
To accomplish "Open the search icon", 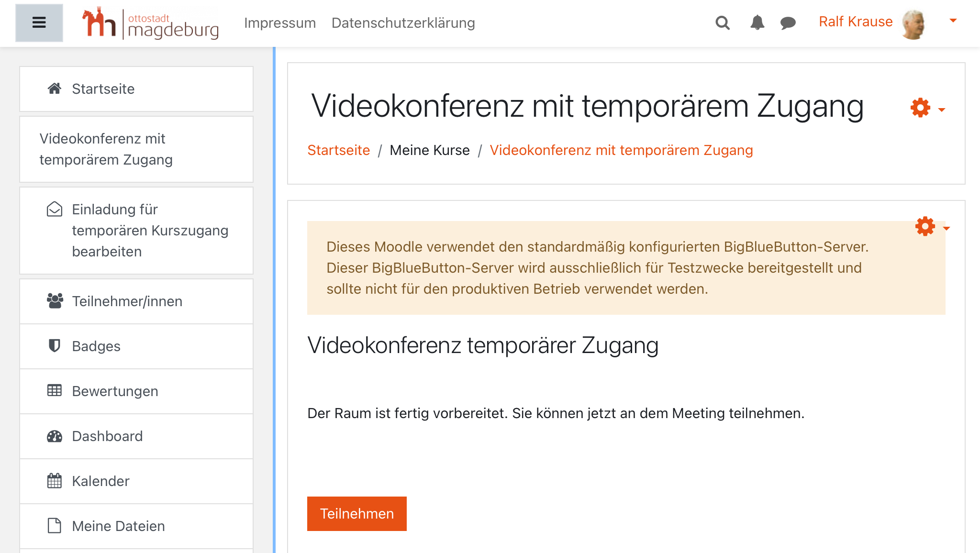I will (723, 22).
